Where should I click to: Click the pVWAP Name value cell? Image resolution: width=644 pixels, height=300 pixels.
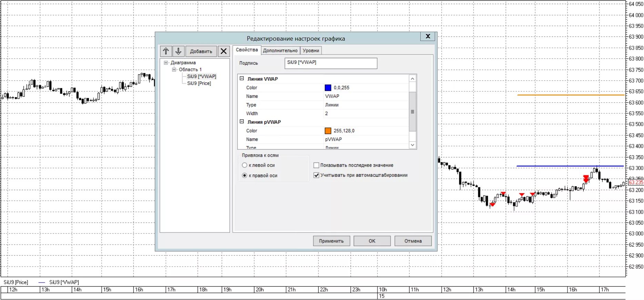click(x=366, y=139)
